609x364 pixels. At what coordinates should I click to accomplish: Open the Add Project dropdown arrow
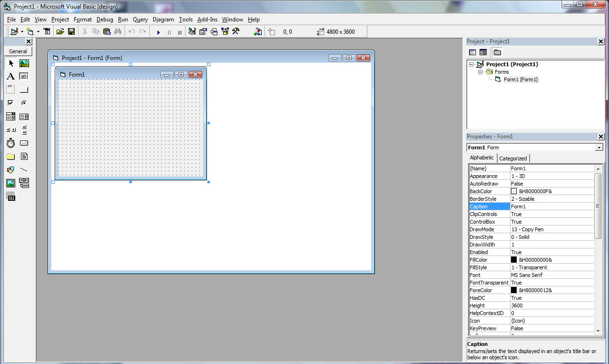click(22, 32)
